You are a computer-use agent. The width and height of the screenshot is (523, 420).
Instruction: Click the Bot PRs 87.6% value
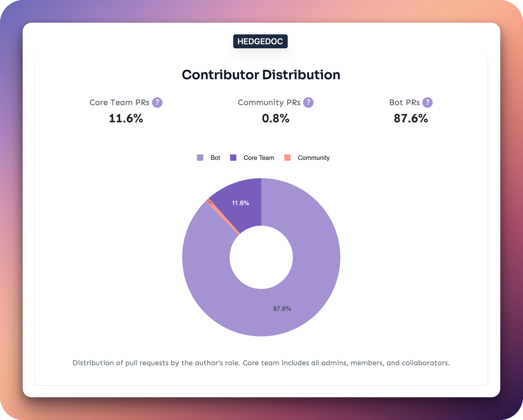coord(411,119)
